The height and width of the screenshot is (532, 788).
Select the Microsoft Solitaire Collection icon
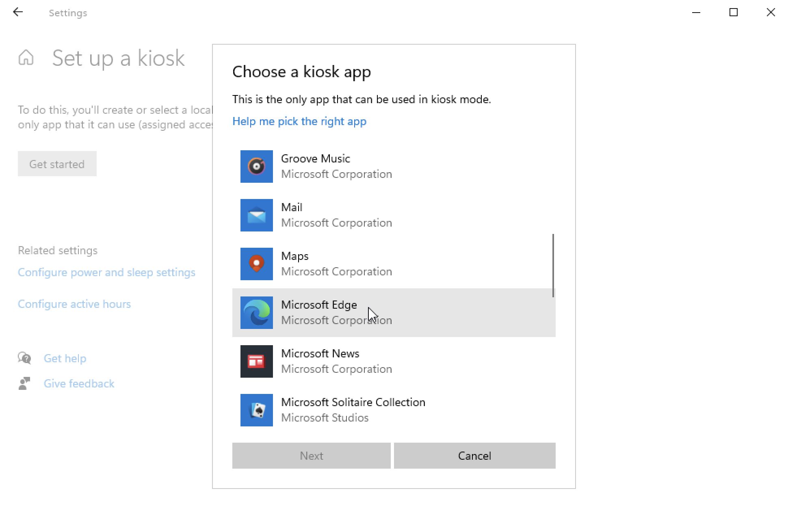click(x=256, y=410)
